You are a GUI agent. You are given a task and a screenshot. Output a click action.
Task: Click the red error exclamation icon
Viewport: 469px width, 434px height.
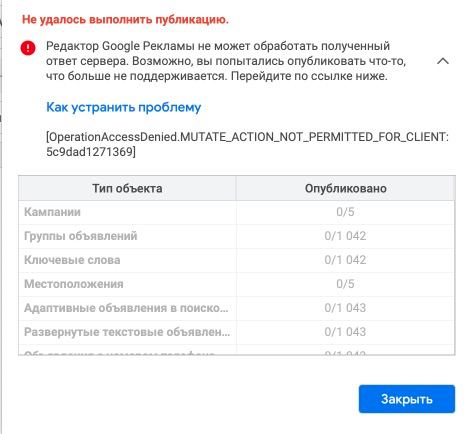[x=28, y=48]
